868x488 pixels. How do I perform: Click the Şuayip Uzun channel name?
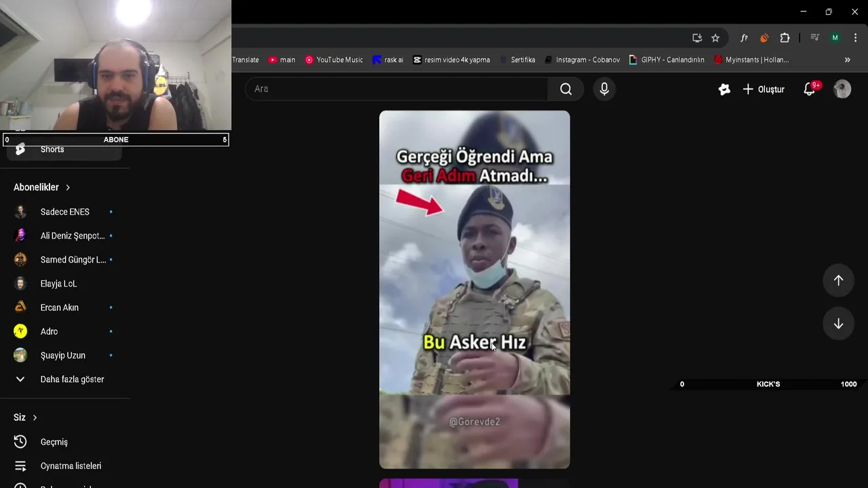point(63,355)
